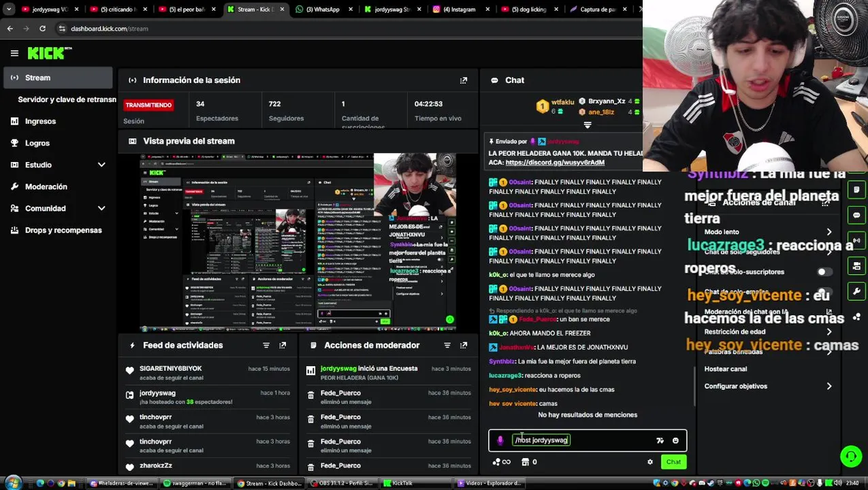
Task: Switch to the criticando browser tab
Action: [118, 10]
